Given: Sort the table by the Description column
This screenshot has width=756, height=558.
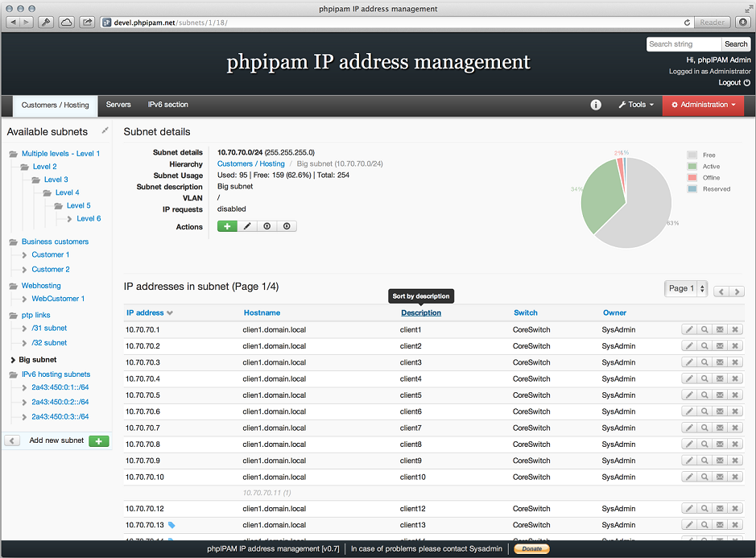Looking at the screenshot, I should 421,312.
